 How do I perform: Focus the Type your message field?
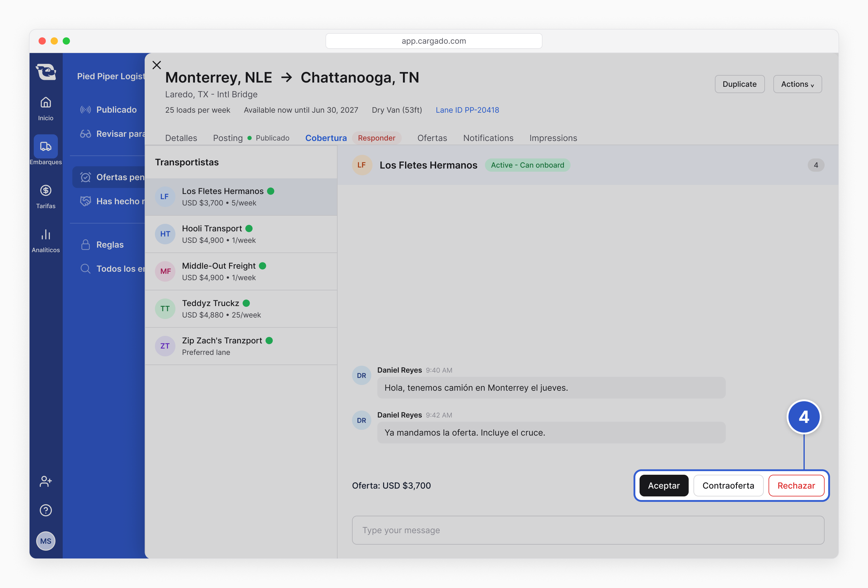click(x=588, y=530)
